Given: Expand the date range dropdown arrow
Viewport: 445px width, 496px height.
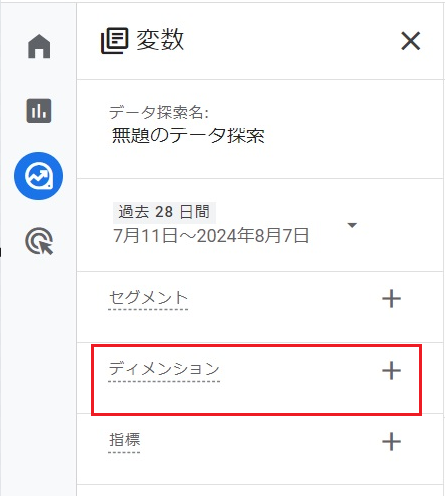Looking at the screenshot, I should tap(352, 225).
